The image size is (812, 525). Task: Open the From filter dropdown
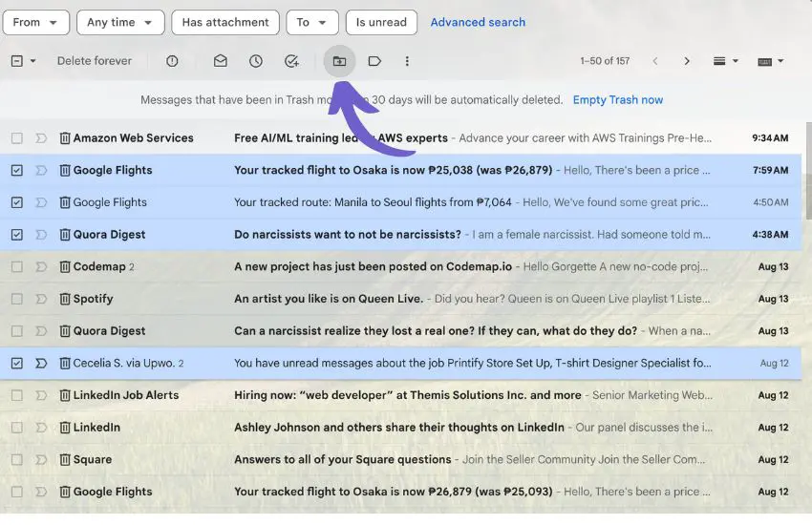coord(35,22)
